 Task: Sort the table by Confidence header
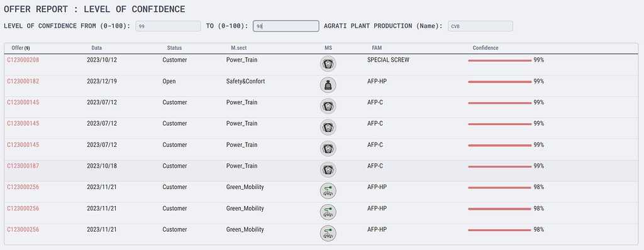(486, 48)
